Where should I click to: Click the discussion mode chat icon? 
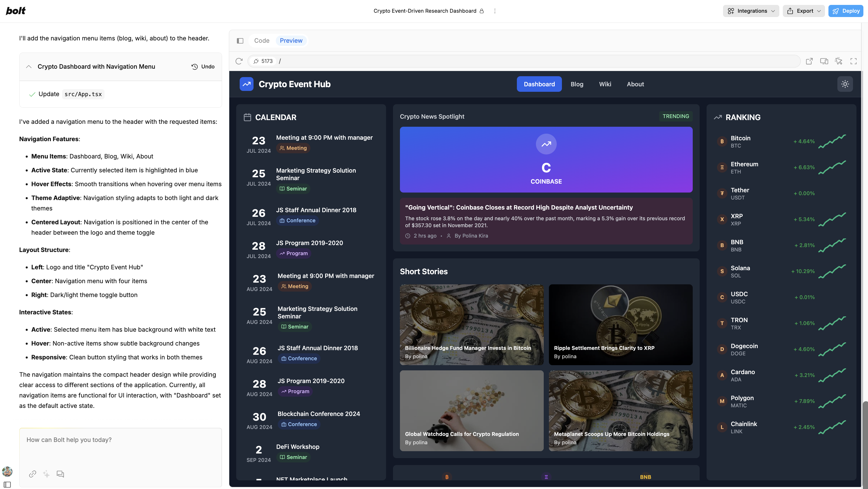(x=60, y=474)
